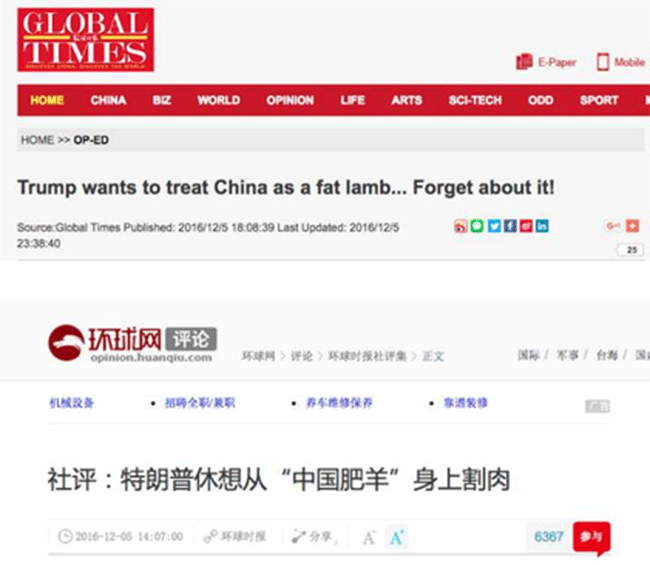Increase font size with A+ button
650x565 pixels.
point(397,537)
